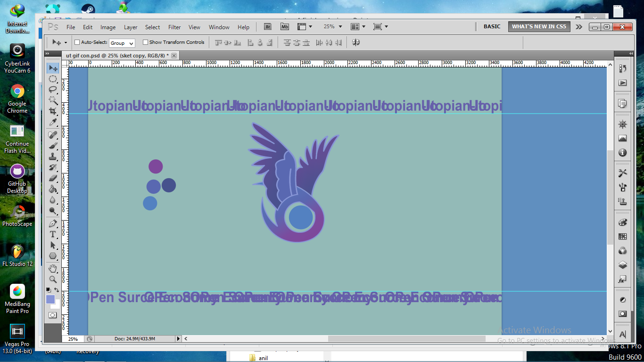
Task: Reset default foreground and background colors
Action: [x=49, y=289]
